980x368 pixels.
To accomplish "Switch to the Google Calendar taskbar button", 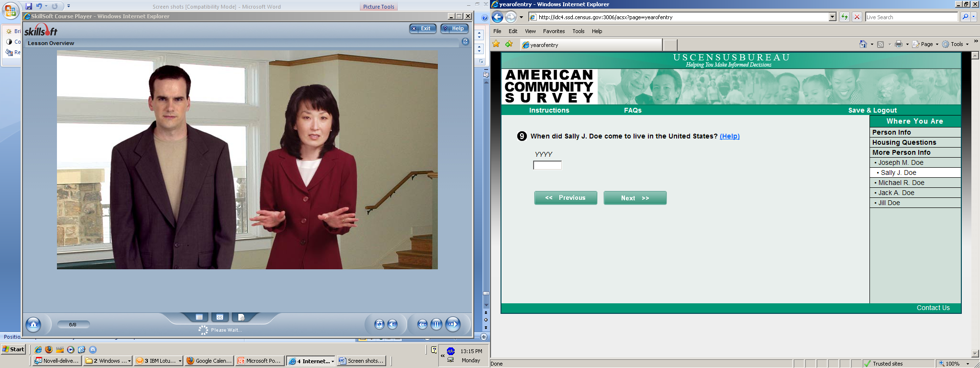I will pos(209,361).
